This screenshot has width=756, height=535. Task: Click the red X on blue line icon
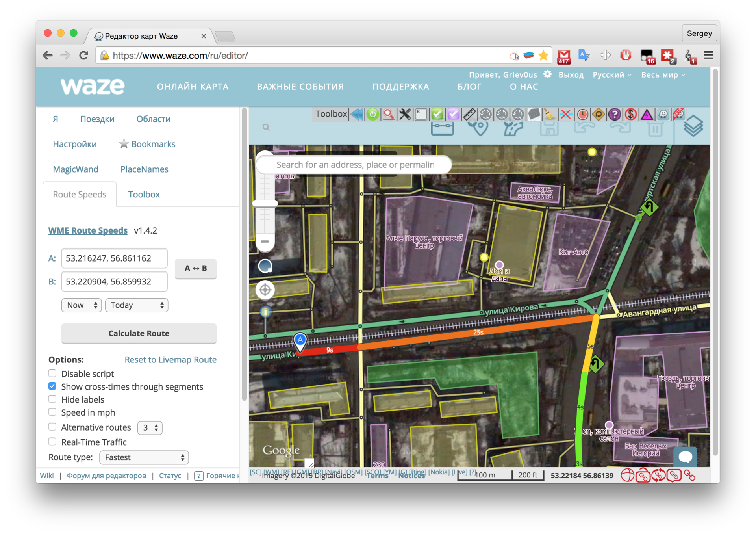point(566,114)
